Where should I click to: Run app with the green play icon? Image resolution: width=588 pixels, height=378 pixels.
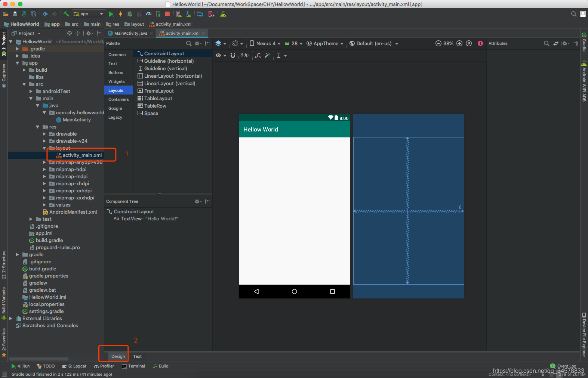(111, 14)
